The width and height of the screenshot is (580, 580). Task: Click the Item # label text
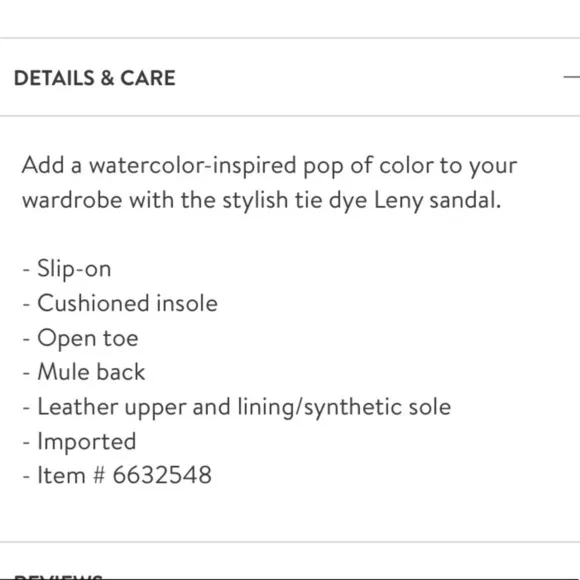click(x=71, y=475)
